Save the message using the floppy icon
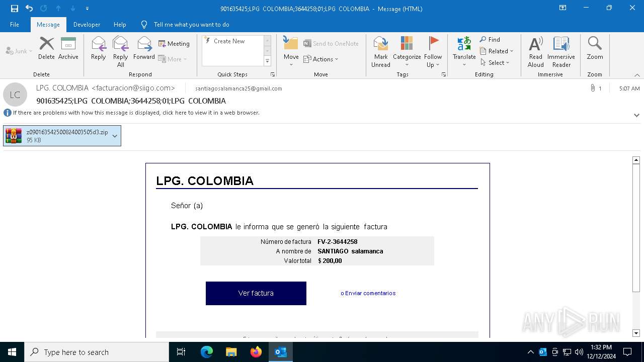The height and width of the screenshot is (362, 644). click(x=14, y=9)
